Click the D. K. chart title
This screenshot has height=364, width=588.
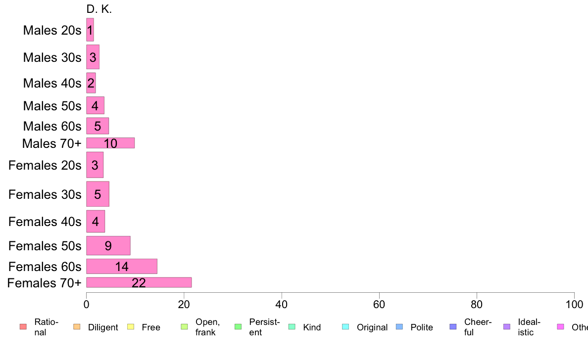click(99, 9)
